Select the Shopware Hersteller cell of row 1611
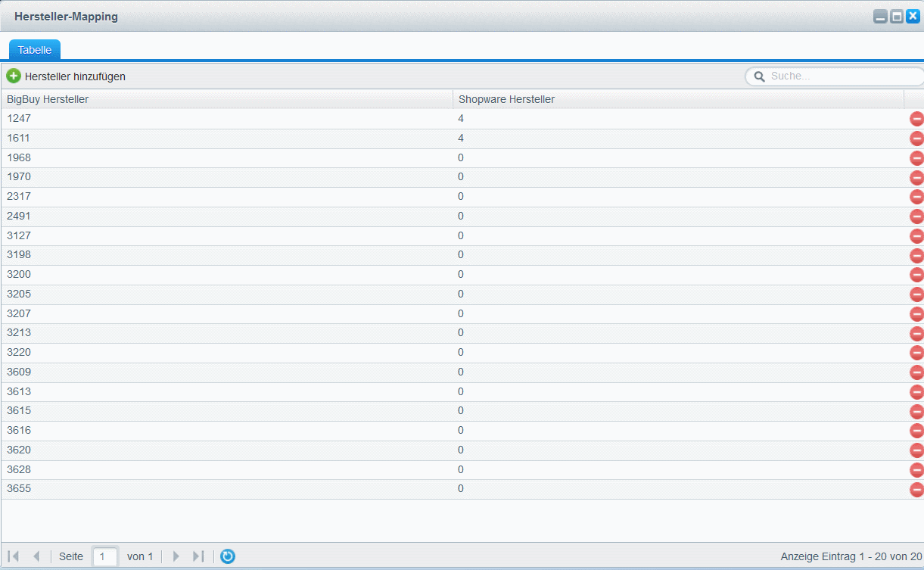Screen dimensions: 924x570 (677, 139)
